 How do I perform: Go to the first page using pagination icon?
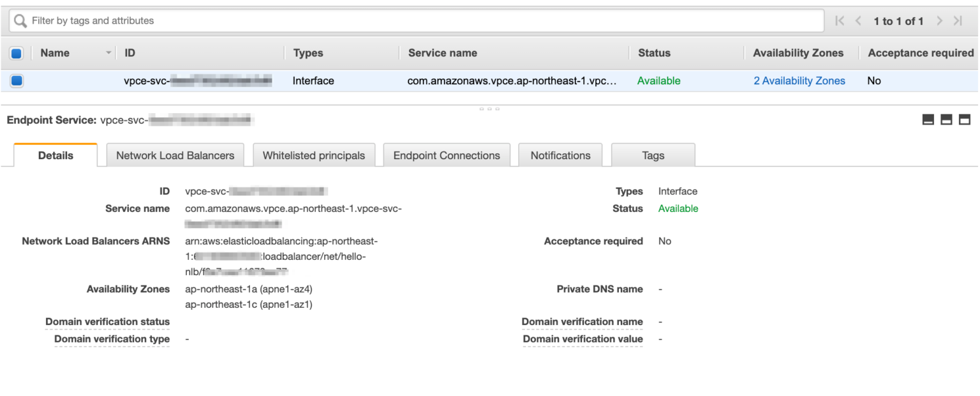pos(838,20)
